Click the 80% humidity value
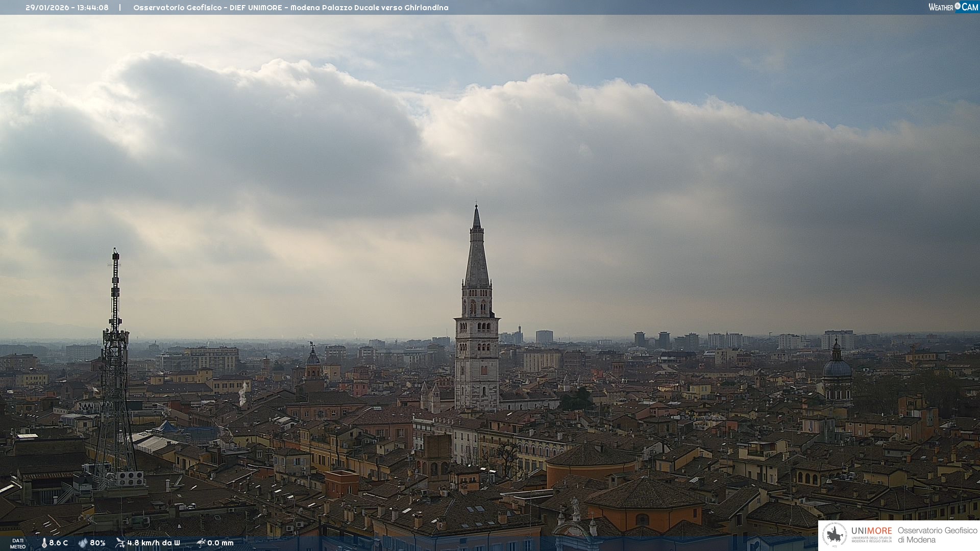Viewport: 980px width, 551px height. tap(97, 543)
